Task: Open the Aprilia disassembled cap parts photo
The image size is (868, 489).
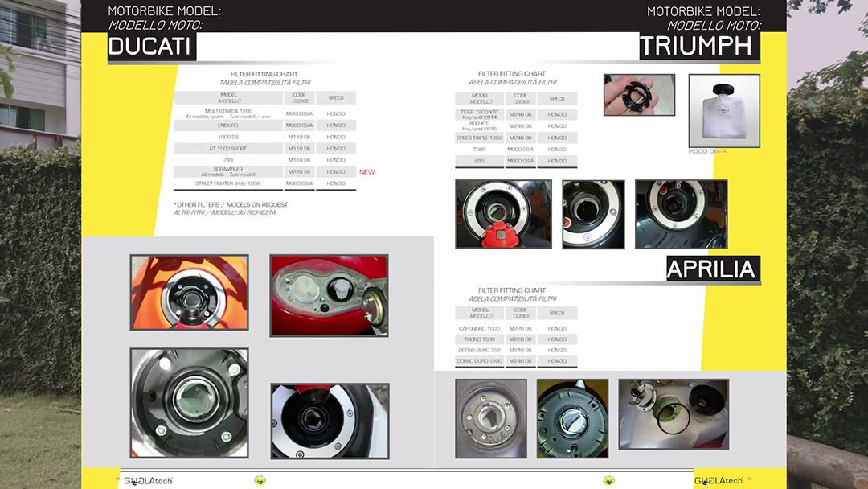Action: pyautogui.click(x=674, y=414)
